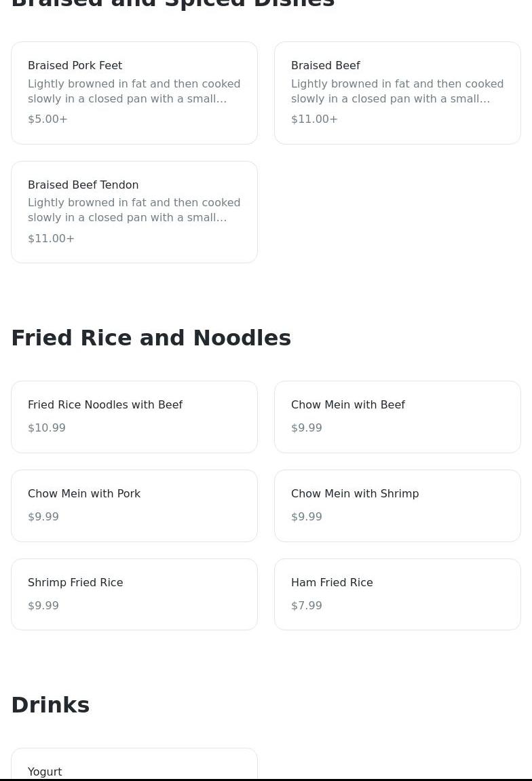Viewport: 532px width, 781px height.
Task: Click the $5.00+ price of Braised Pork Feet
Action: click(47, 119)
